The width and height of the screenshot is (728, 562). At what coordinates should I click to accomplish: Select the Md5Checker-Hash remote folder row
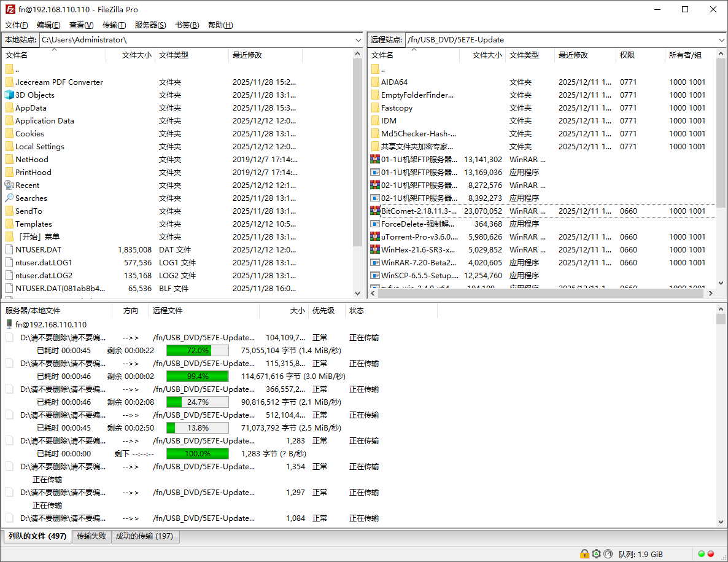[x=542, y=133]
